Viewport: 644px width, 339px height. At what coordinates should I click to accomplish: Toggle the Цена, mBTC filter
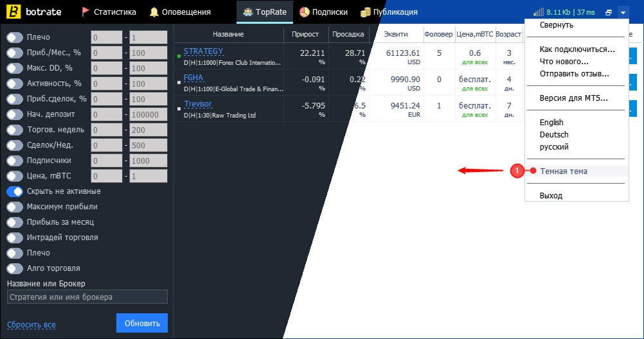[x=15, y=176]
